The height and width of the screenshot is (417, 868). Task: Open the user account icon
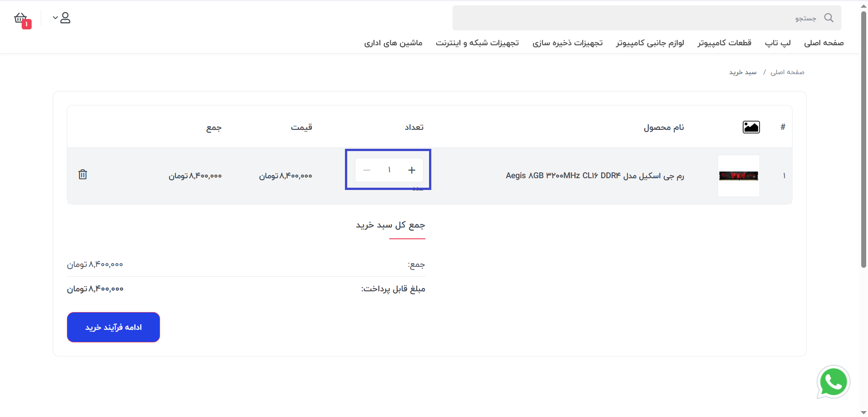click(66, 18)
